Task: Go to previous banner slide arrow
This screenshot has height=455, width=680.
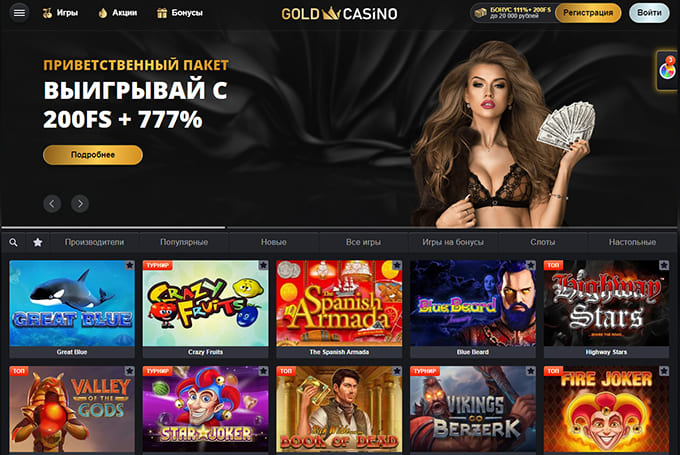Action: tap(52, 204)
